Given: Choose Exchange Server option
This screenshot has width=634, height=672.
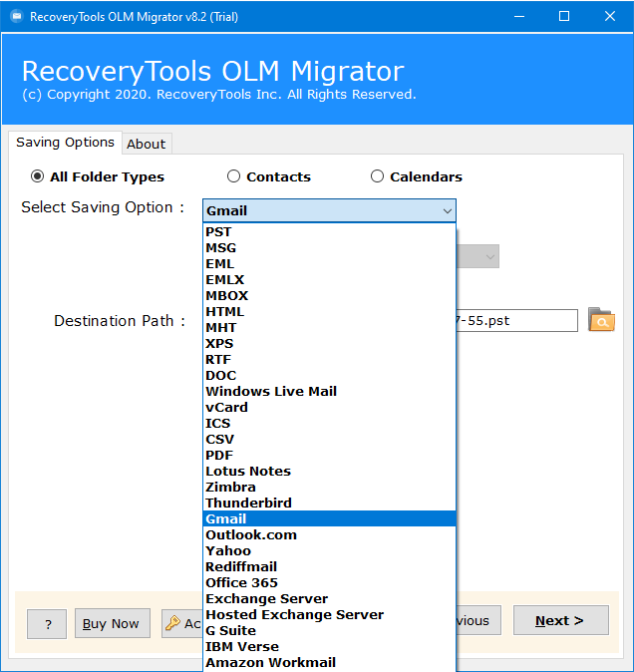Looking at the screenshot, I should click(x=329, y=598).
